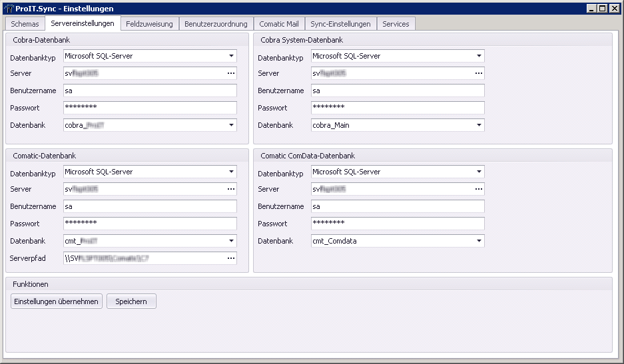The height and width of the screenshot is (364, 624).
Task: Click browse ellipsis for Cobra System-Datenbank Server
Action: click(478, 73)
